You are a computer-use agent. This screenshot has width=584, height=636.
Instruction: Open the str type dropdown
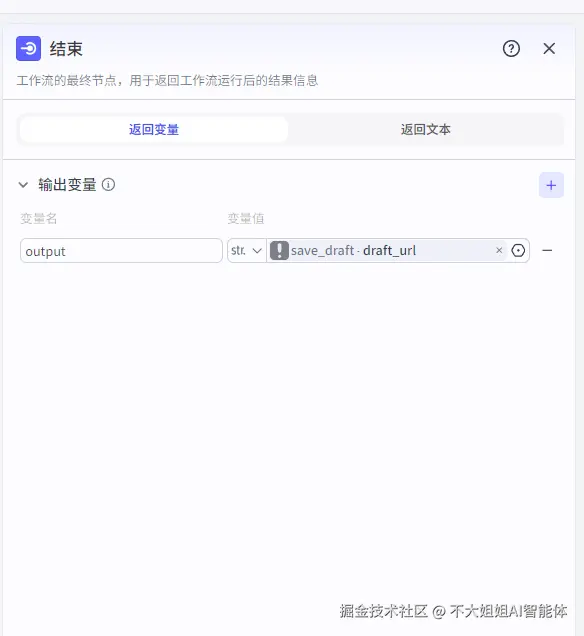click(x=247, y=251)
